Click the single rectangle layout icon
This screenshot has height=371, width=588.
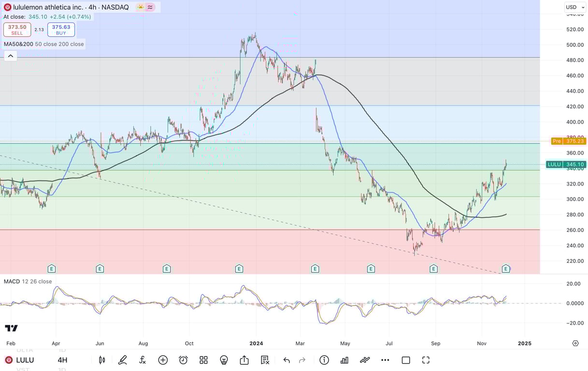click(x=406, y=360)
